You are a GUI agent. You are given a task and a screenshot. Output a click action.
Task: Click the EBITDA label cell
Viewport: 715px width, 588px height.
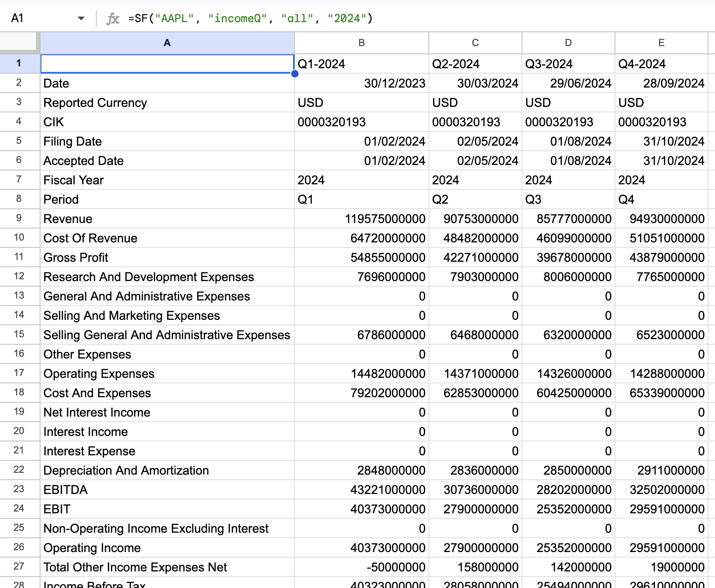(167, 490)
